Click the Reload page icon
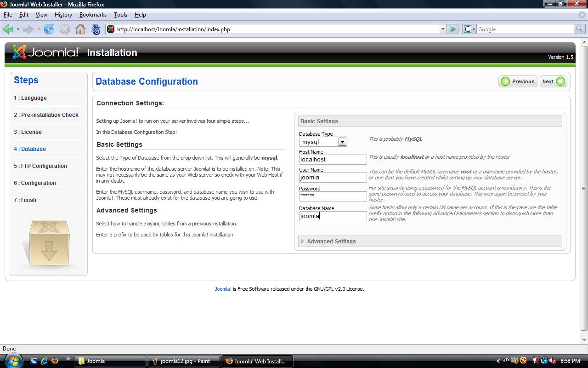This screenshot has width=588, height=368. point(49,29)
